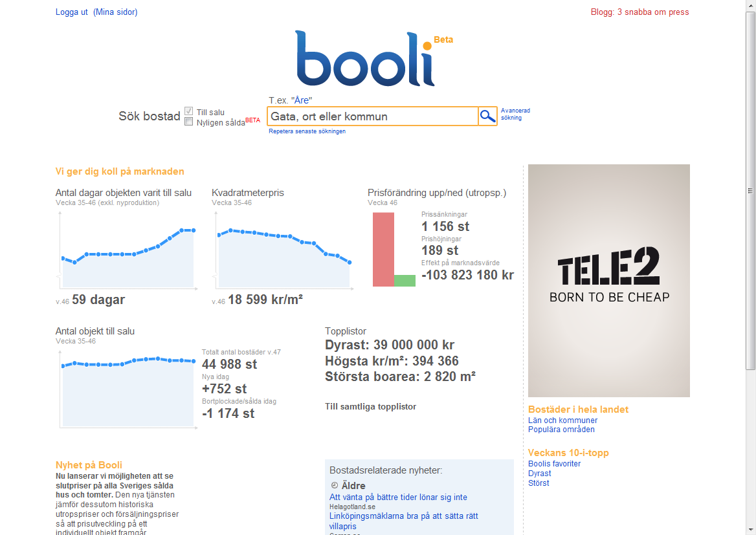Open Mina sidor link
This screenshot has width=756, height=535.
[115, 12]
